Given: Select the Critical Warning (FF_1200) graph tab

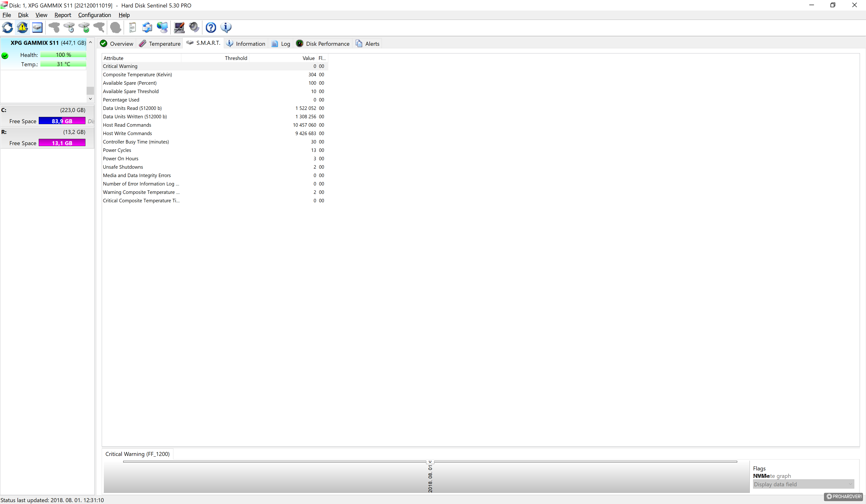Looking at the screenshot, I should click(x=137, y=454).
